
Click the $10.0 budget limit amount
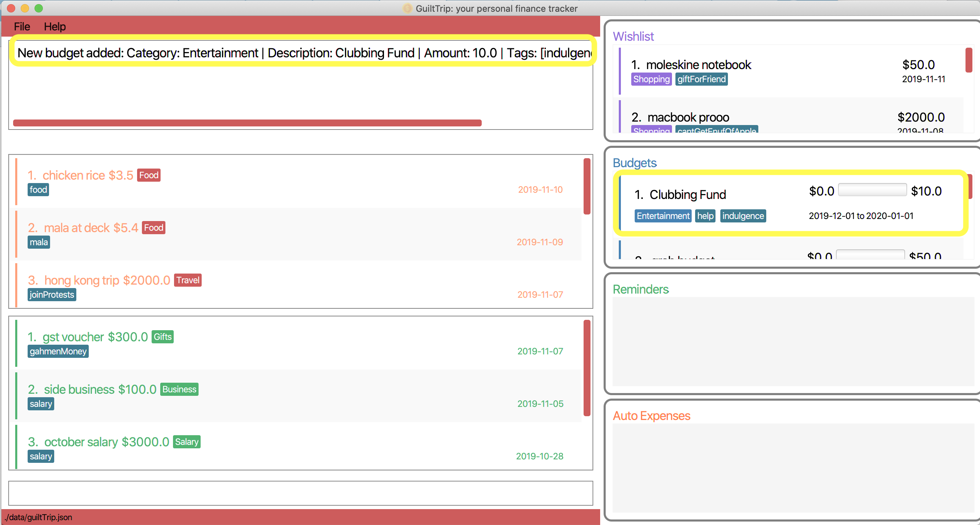926,191
